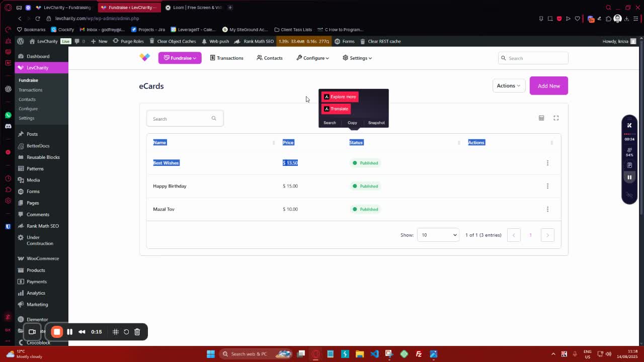Viewport: 644px width, 362px height.
Task: Expand the Fundraise dropdown menu
Action: (180, 58)
